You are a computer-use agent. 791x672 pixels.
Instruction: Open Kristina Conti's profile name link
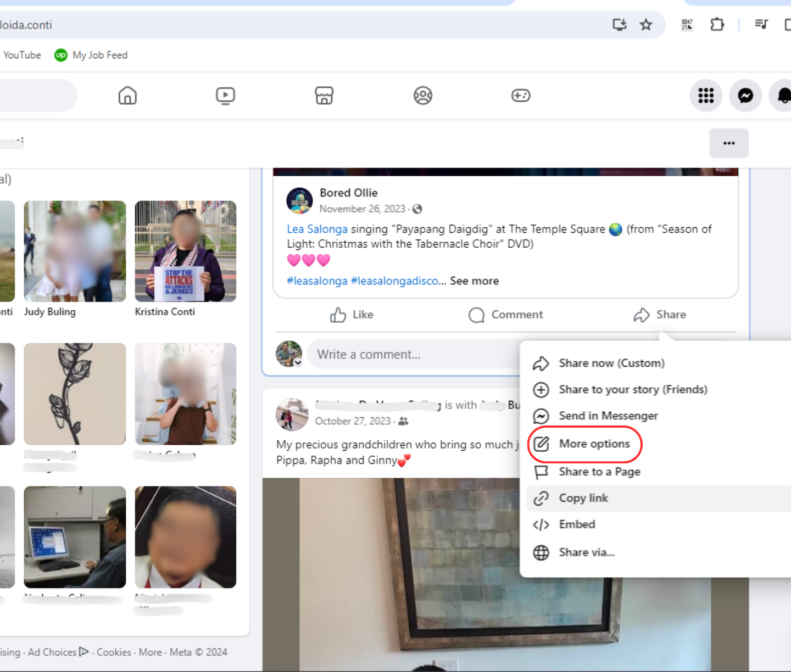[x=165, y=312]
